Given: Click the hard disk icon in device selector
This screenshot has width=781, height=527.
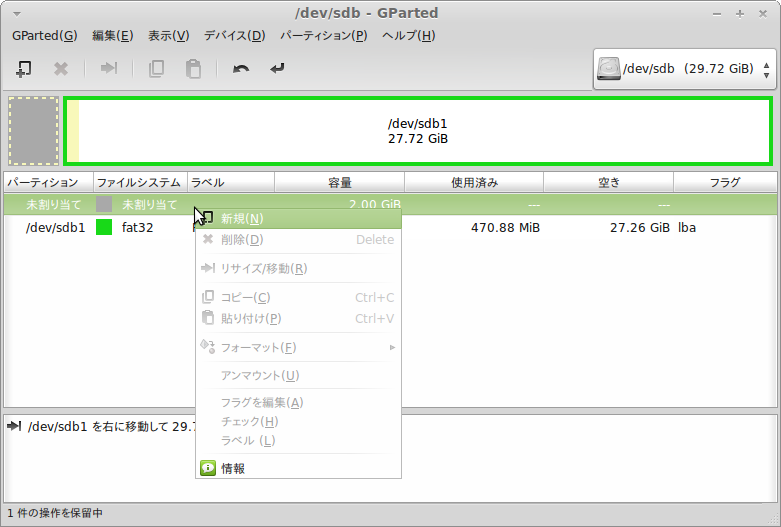Looking at the screenshot, I should pyautogui.click(x=609, y=69).
